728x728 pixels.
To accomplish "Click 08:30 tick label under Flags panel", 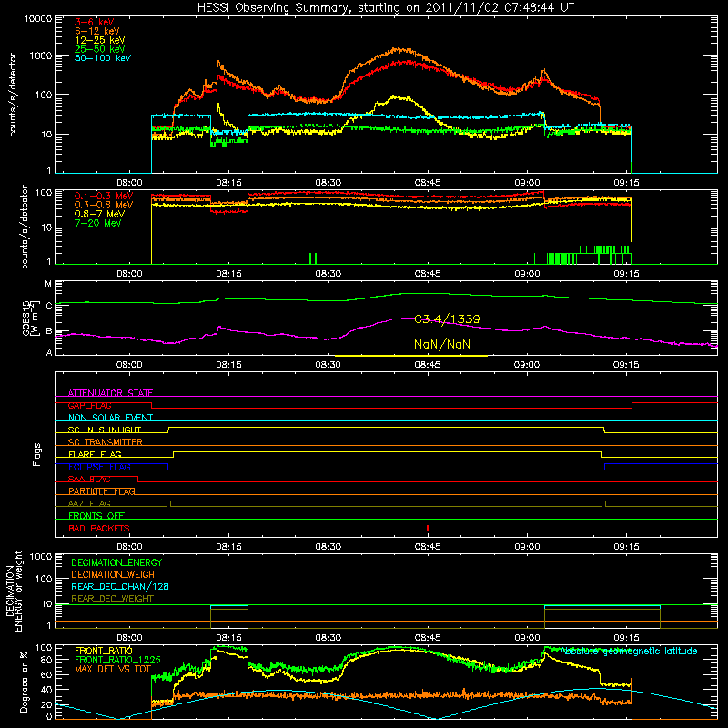I will [329, 547].
